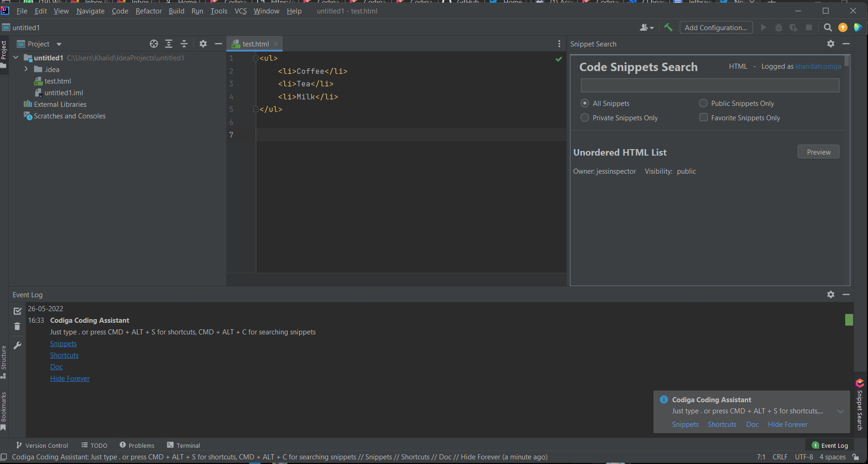Click Expand All icon in Project panel
The height and width of the screenshot is (464, 868).
coord(169,44)
